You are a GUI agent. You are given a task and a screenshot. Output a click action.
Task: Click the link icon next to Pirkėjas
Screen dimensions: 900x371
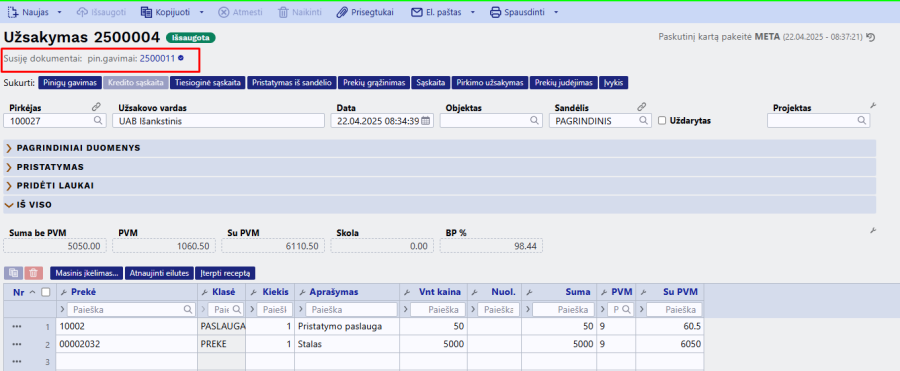(x=96, y=107)
